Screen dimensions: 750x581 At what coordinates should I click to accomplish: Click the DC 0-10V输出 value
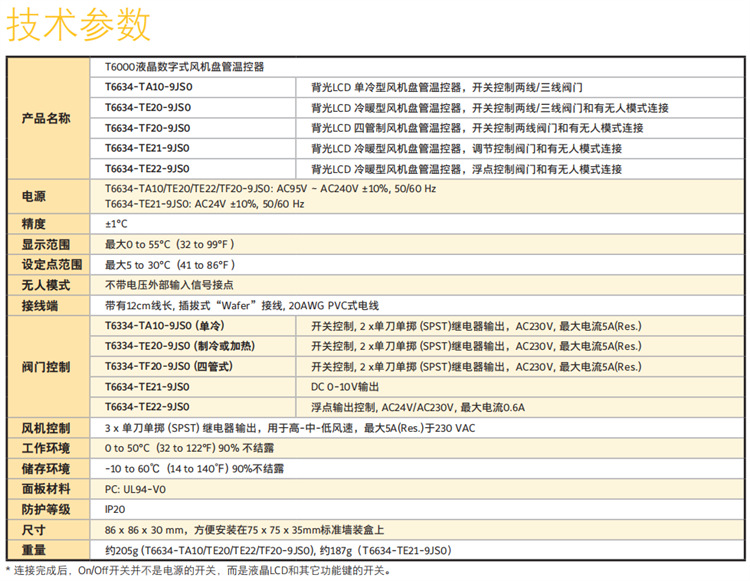pyautogui.click(x=345, y=387)
